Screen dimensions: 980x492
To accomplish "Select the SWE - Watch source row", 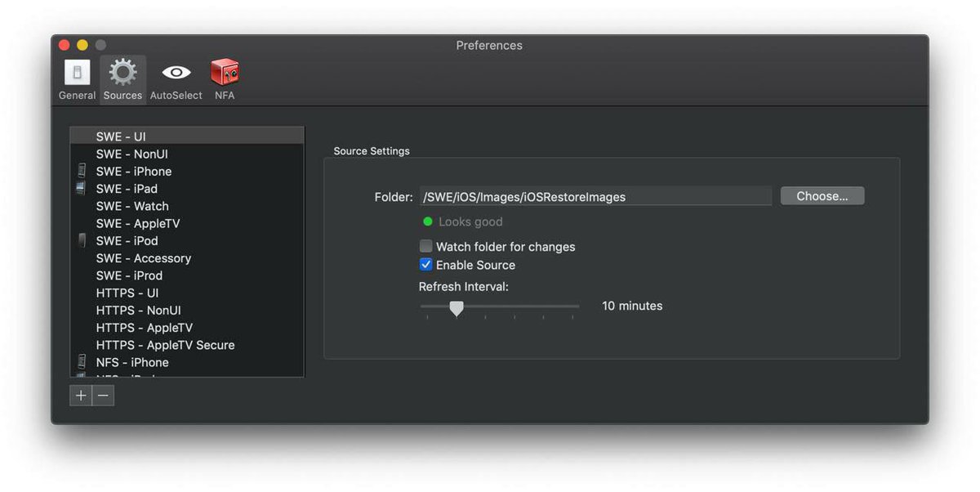I will pos(187,206).
